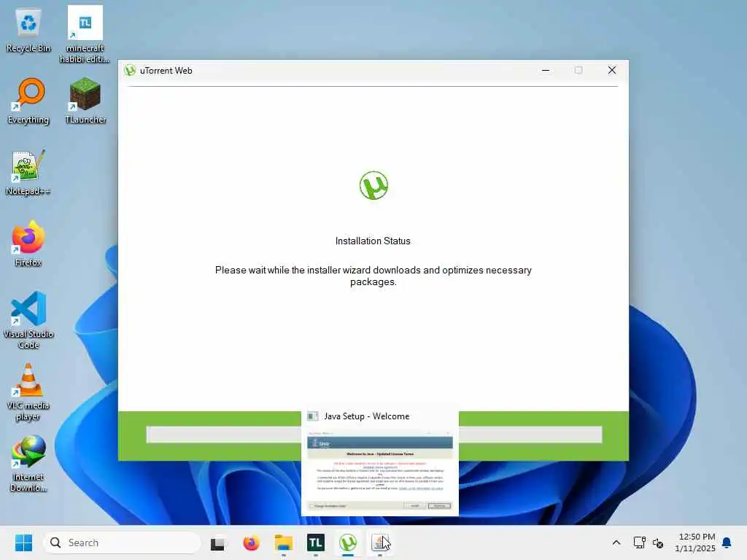Switch to TLauncher in the taskbar
Image resolution: width=747 pixels, height=560 pixels.
pos(315,542)
